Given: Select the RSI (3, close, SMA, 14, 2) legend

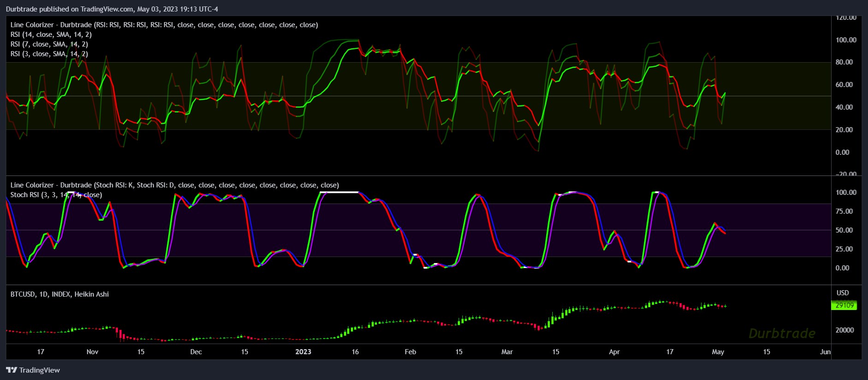Looking at the screenshot, I should click(49, 54).
